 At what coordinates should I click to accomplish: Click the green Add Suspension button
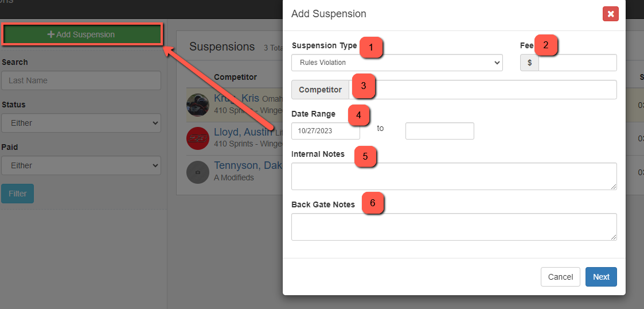click(81, 34)
